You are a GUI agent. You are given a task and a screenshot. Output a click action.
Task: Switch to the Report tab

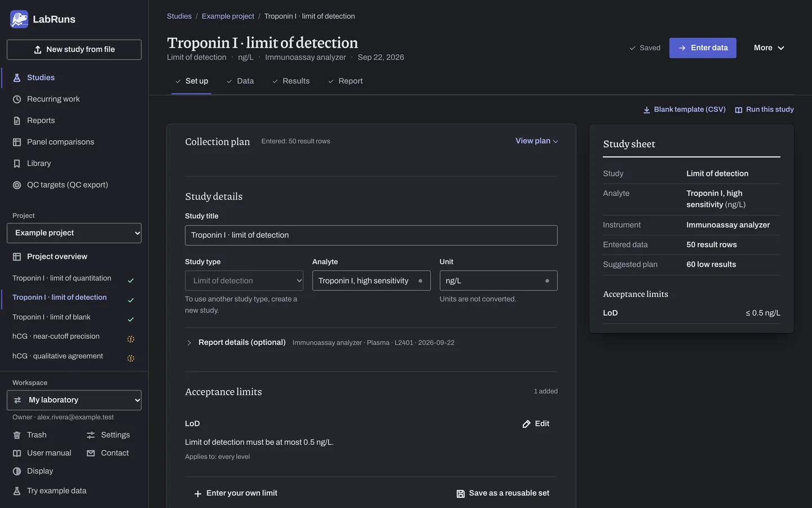[x=345, y=81]
